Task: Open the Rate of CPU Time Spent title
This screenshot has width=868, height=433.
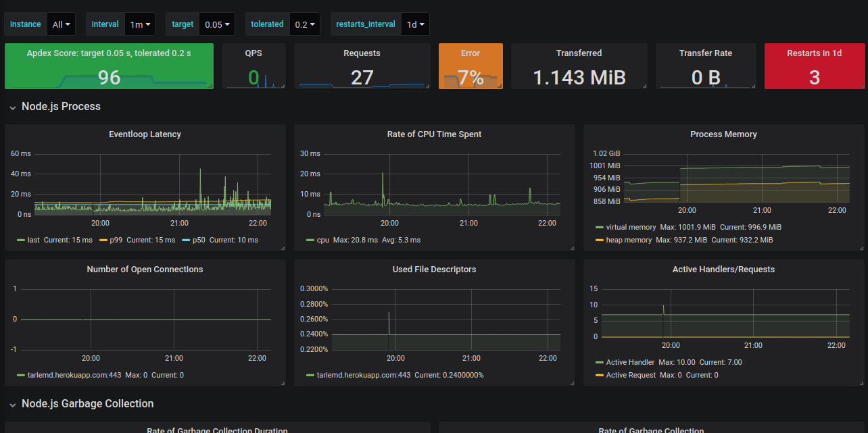Action: pos(434,134)
